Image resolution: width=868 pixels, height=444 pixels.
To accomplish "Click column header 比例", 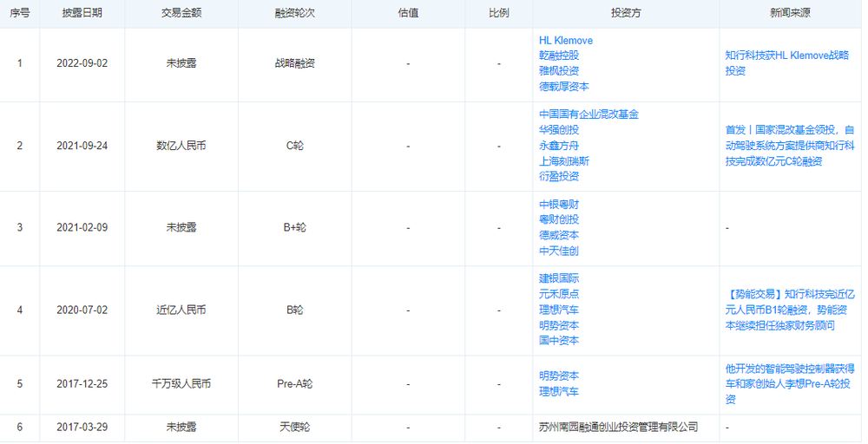I will click(x=499, y=13).
